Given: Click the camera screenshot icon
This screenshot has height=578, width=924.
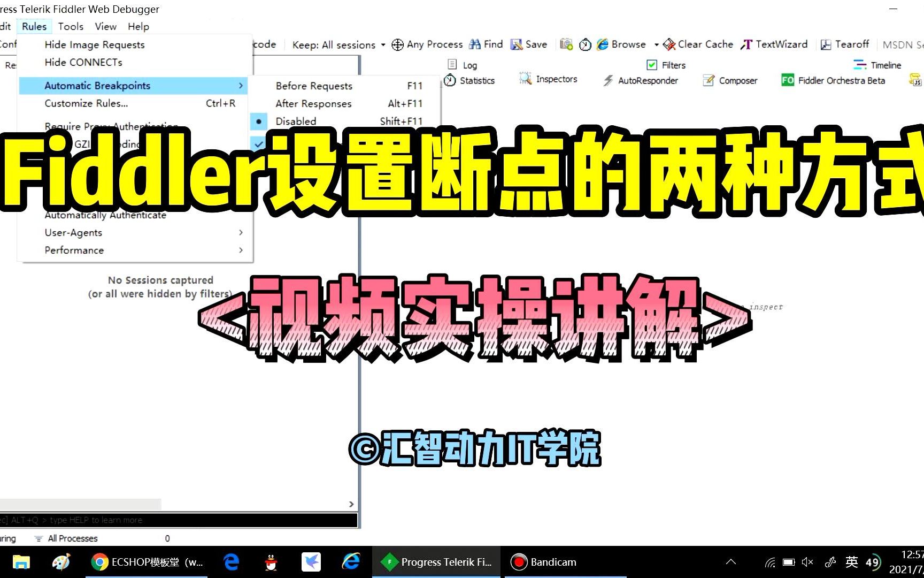Looking at the screenshot, I should [x=566, y=44].
